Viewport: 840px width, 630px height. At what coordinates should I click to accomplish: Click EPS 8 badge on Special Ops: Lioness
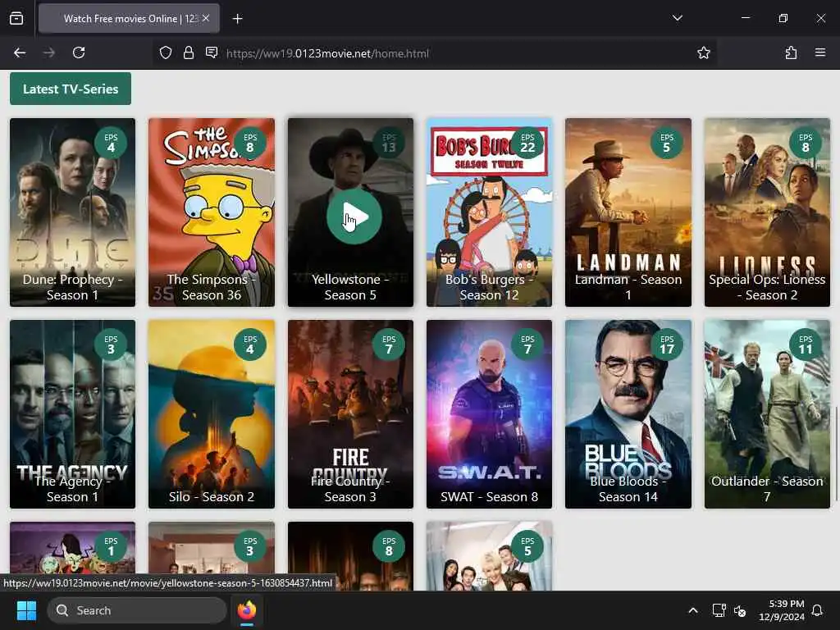[x=806, y=143]
